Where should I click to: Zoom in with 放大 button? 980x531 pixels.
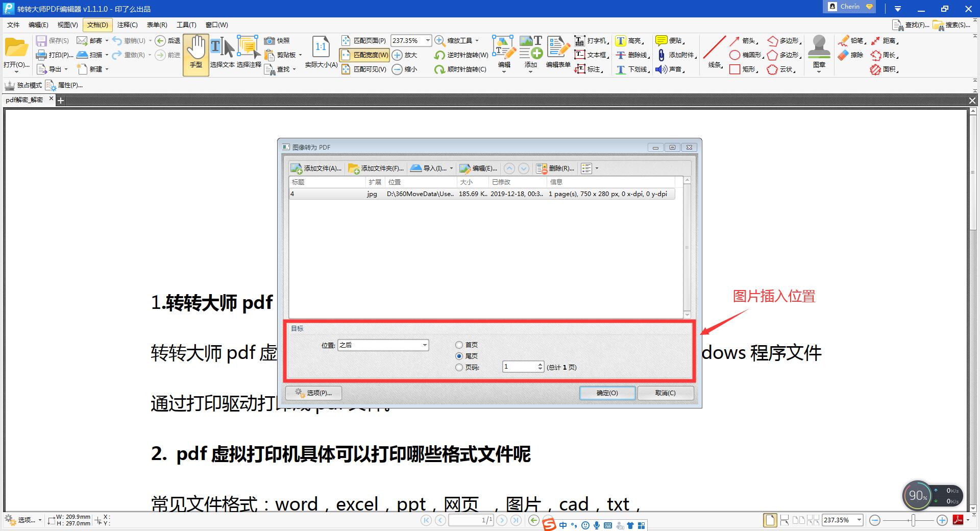point(405,55)
